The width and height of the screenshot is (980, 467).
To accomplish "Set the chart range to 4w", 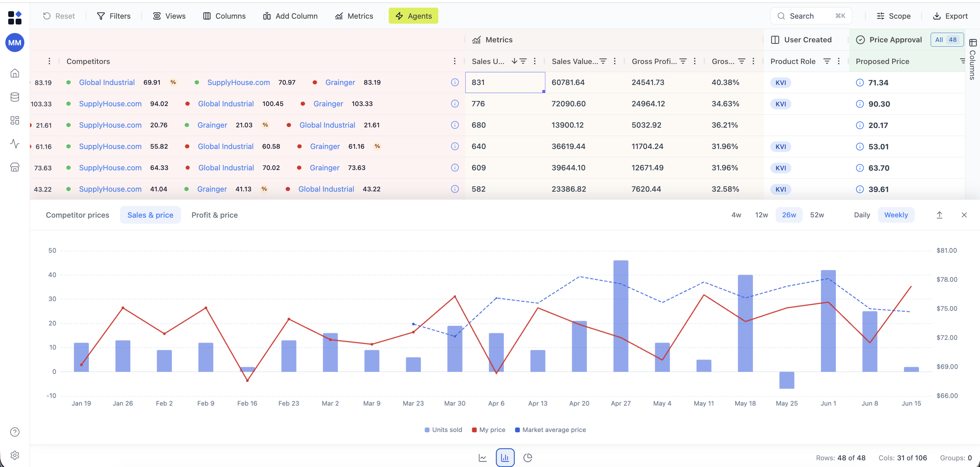I will tap(736, 215).
